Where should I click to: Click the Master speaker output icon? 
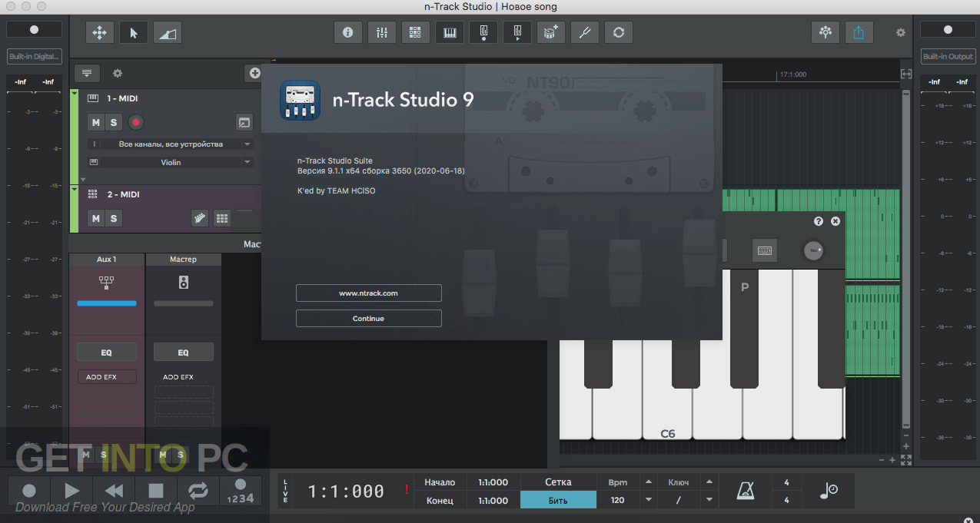(x=183, y=283)
